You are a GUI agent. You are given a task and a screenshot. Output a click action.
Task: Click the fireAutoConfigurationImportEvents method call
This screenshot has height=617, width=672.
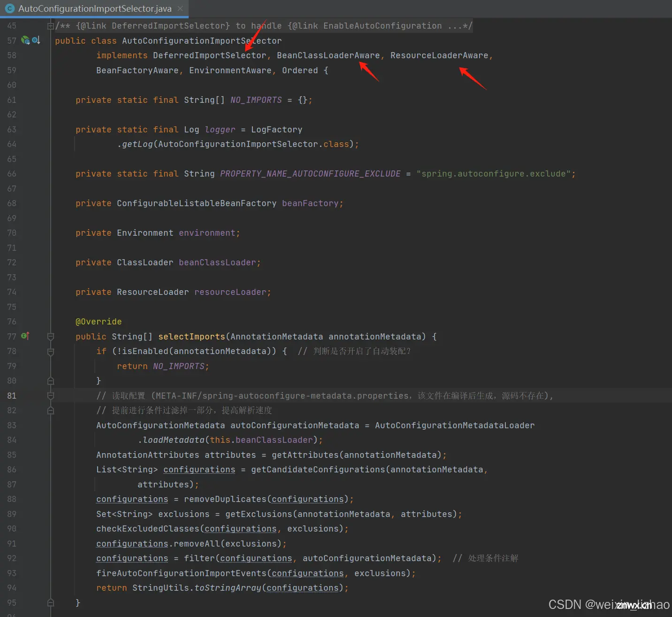coord(181,573)
